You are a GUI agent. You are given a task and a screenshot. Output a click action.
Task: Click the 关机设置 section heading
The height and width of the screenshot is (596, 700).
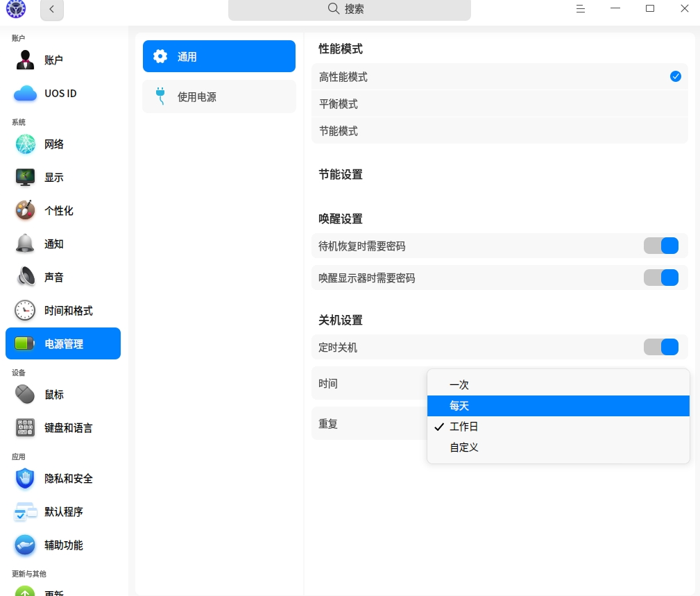coord(341,320)
